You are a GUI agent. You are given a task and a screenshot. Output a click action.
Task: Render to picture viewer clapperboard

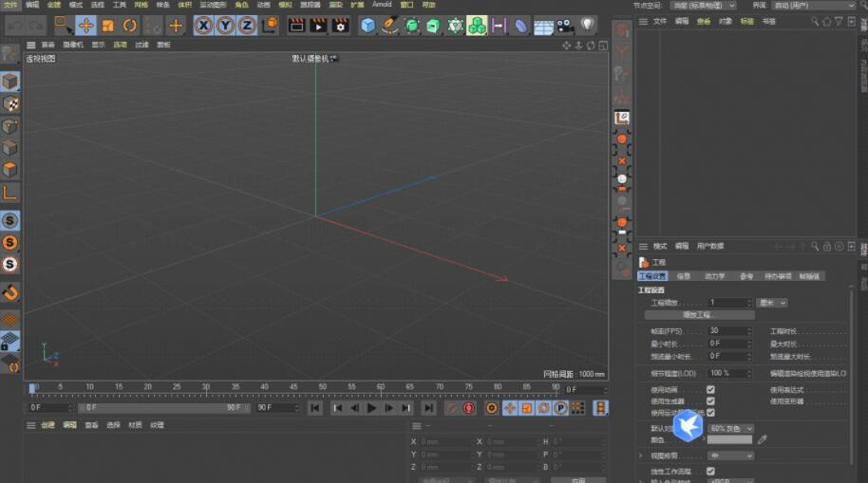click(318, 26)
